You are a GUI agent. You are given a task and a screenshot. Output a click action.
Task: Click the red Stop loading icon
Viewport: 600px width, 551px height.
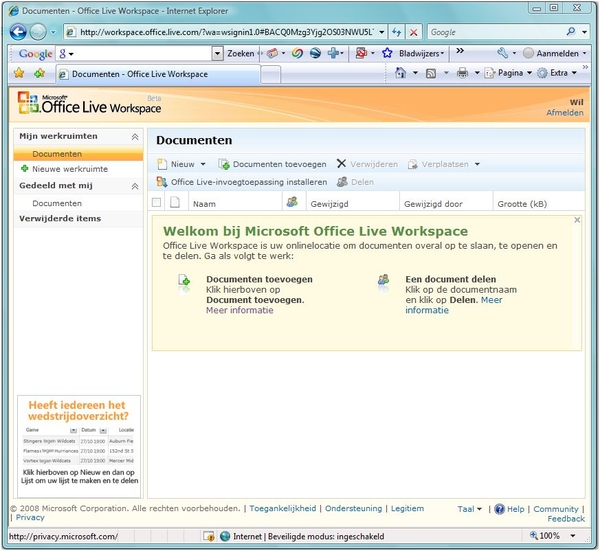pos(414,32)
